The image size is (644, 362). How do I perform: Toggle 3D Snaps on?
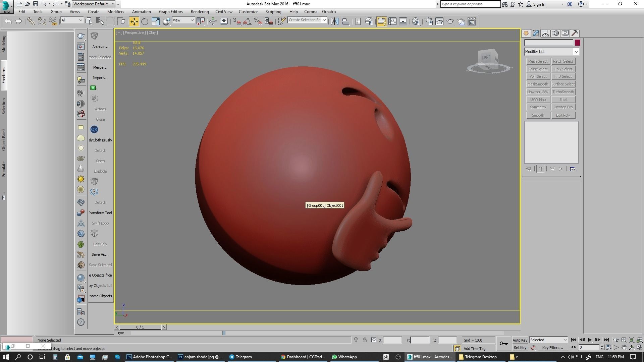(x=237, y=21)
